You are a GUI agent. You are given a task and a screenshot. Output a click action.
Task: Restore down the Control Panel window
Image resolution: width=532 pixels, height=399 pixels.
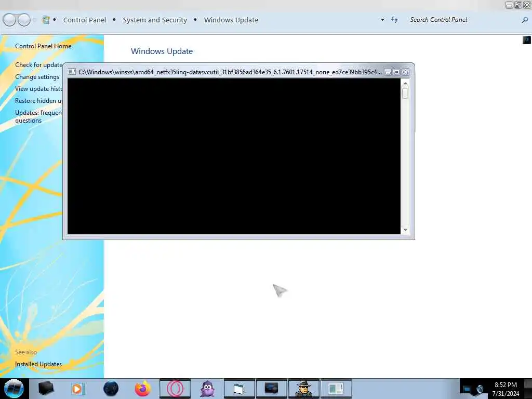pos(518,5)
